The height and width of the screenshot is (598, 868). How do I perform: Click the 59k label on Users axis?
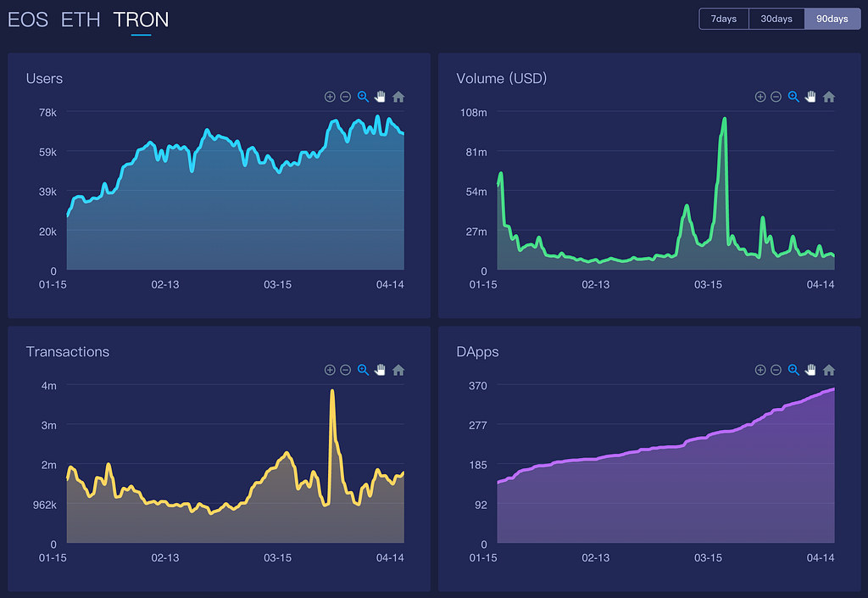tap(47, 153)
